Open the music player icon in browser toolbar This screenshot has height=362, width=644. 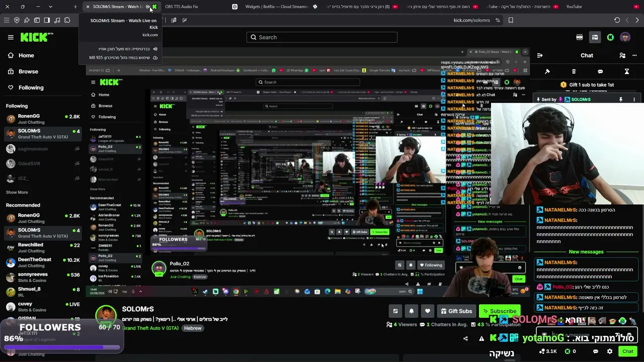click(x=57, y=20)
